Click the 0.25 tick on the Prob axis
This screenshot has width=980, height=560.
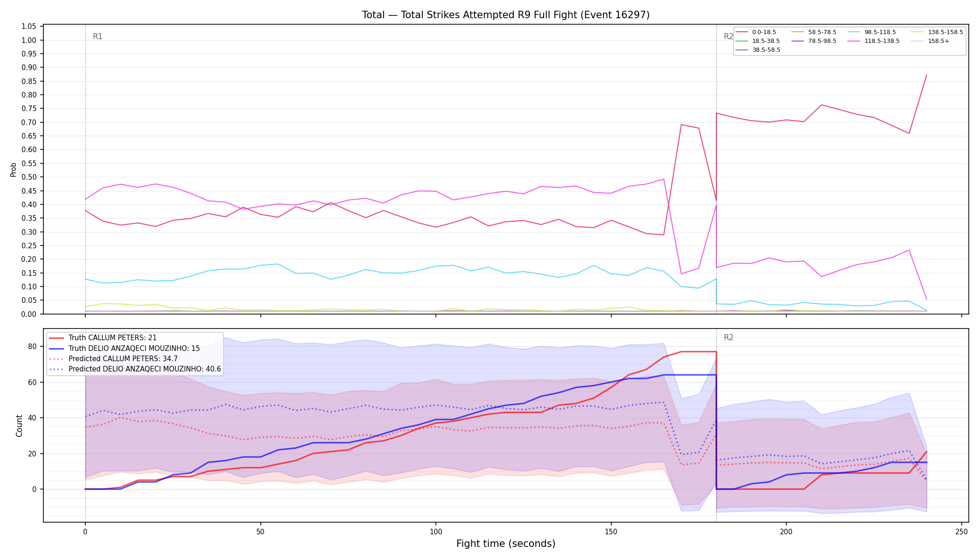coord(29,245)
